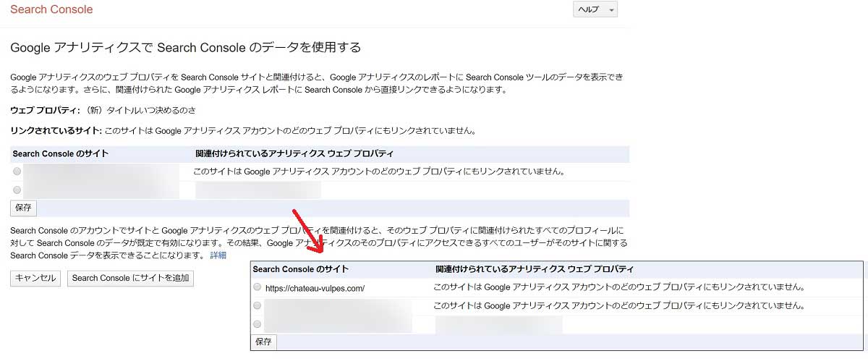The image size is (868, 364).
Task: Click the https://chateau-vulpes.com/ site text
Action: [x=315, y=288]
